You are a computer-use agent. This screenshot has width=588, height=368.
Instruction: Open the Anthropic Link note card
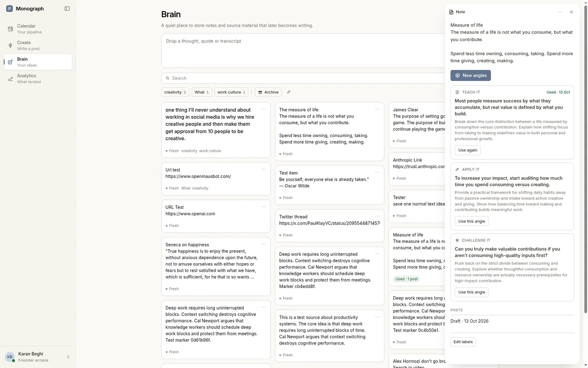[418, 169]
